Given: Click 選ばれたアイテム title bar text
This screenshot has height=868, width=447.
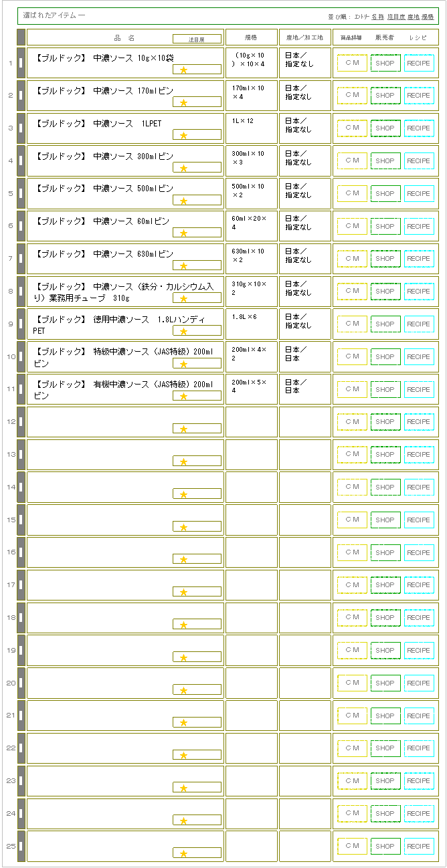Looking at the screenshot, I should pos(54,15).
